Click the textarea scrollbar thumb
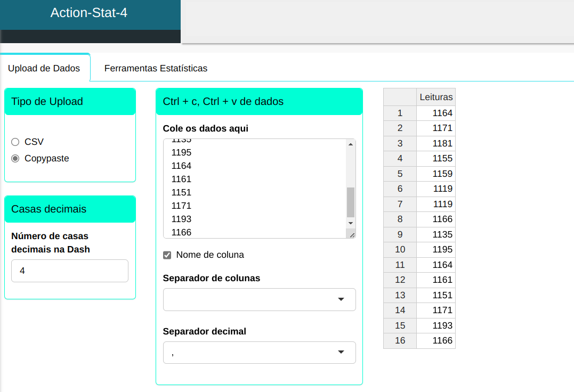 click(x=350, y=202)
